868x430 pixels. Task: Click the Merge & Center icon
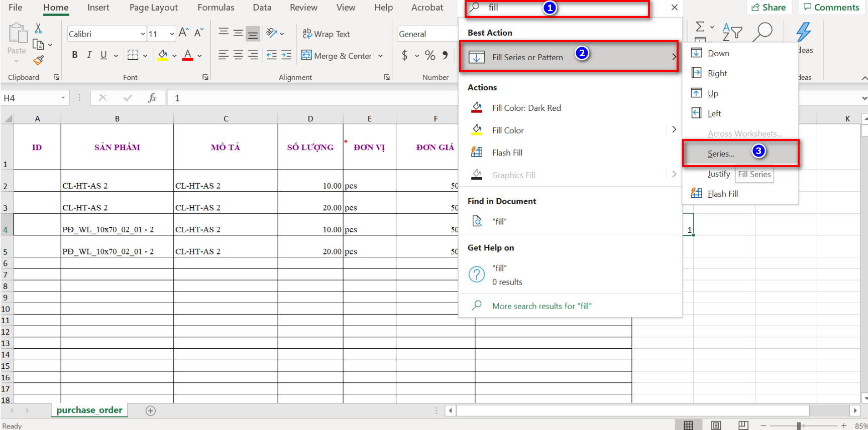coord(306,55)
